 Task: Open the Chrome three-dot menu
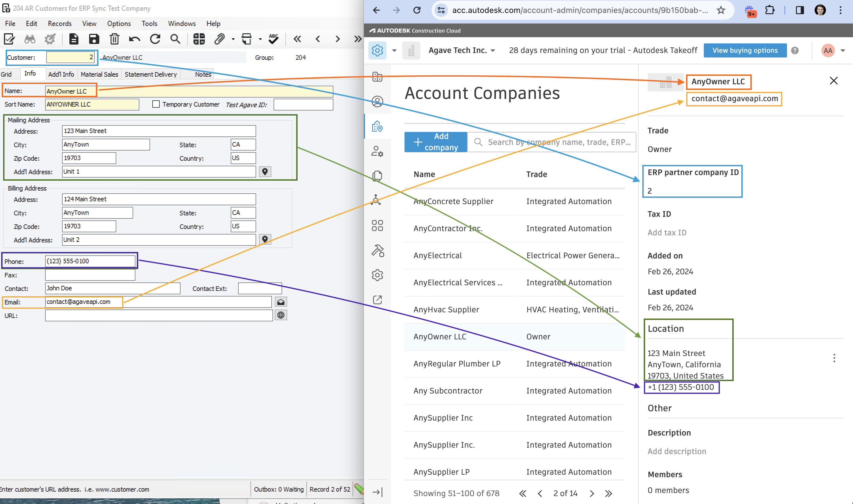pyautogui.click(x=840, y=10)
